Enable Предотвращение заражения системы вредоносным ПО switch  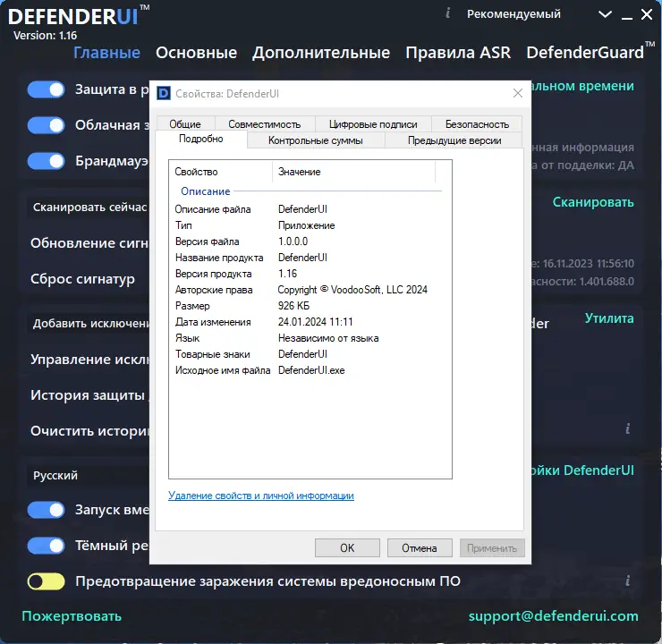pos(46,581)
